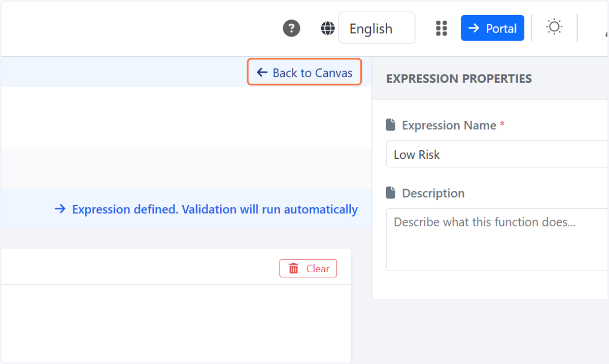Click the right arrow icon inside Portal
Viewport: 609px width, 364px height.
click(473, 28)
